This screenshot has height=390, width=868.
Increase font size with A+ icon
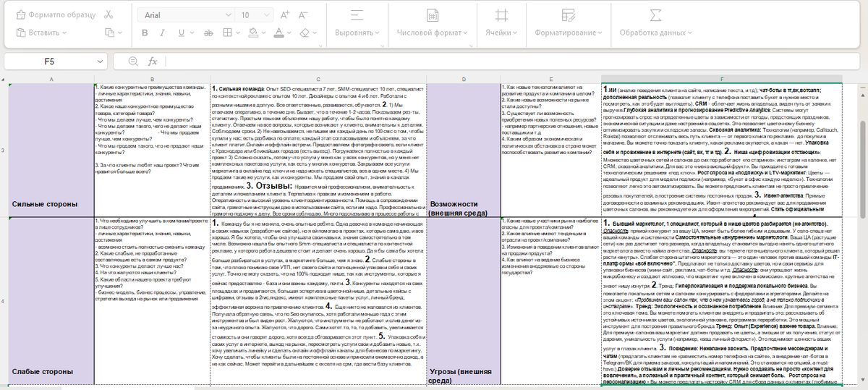pyautogui.click(x=284, y=14)
